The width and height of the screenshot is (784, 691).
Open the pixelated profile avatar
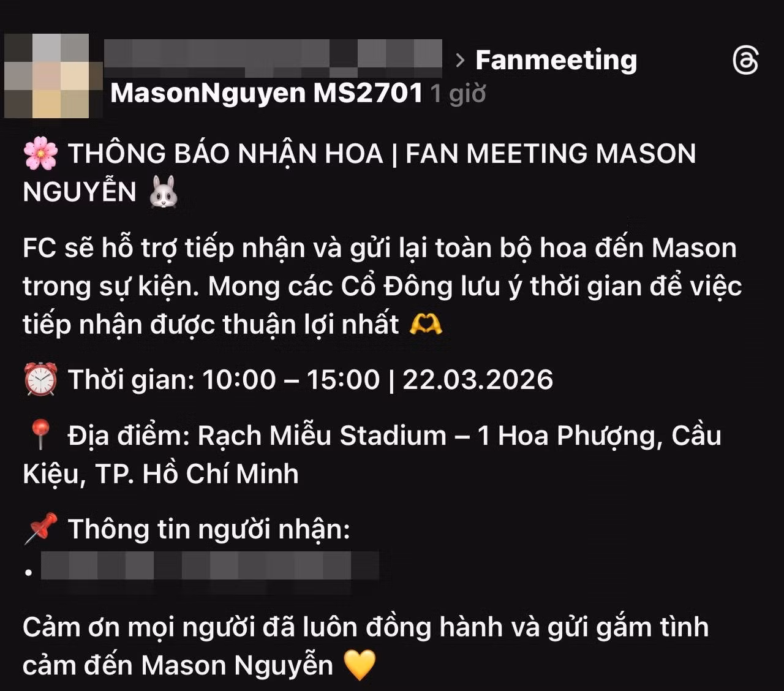(x=47, y=76)
